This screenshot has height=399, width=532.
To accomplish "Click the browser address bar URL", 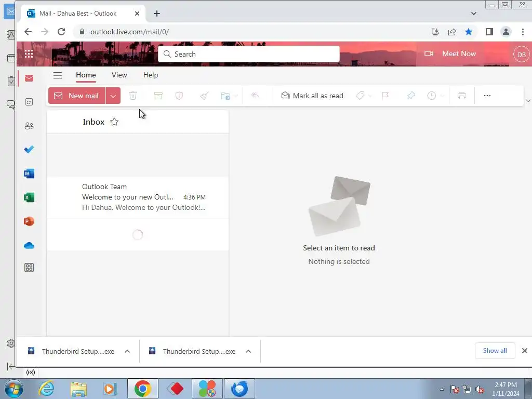I will click(129, 32).
